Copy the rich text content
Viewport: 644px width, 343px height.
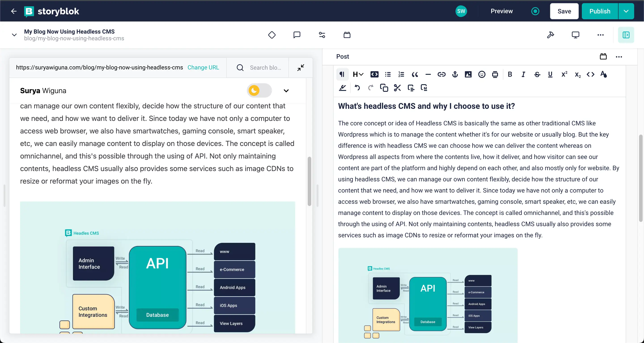tap(384, 88)
